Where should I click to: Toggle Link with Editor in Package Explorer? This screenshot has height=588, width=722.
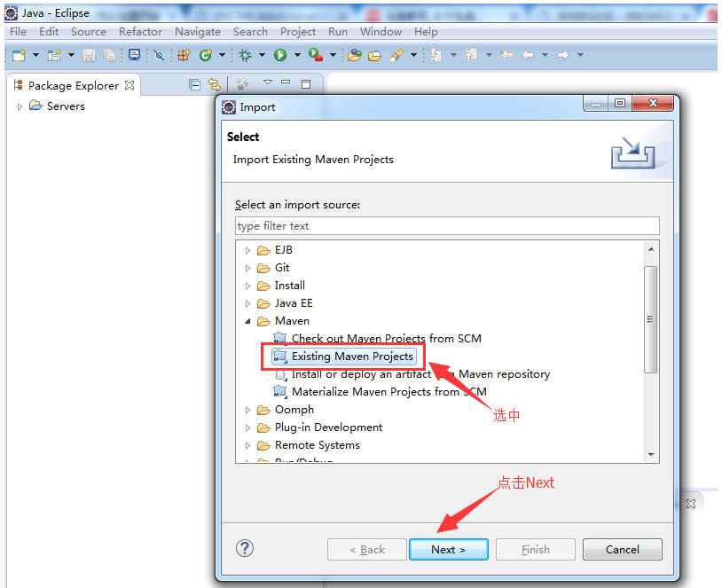[x=214, y=85]
